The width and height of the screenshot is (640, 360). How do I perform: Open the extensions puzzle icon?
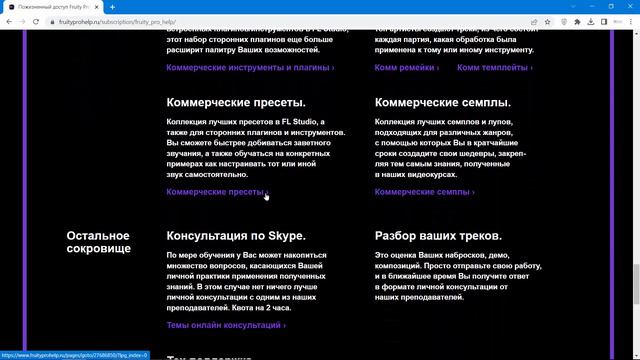577,22
